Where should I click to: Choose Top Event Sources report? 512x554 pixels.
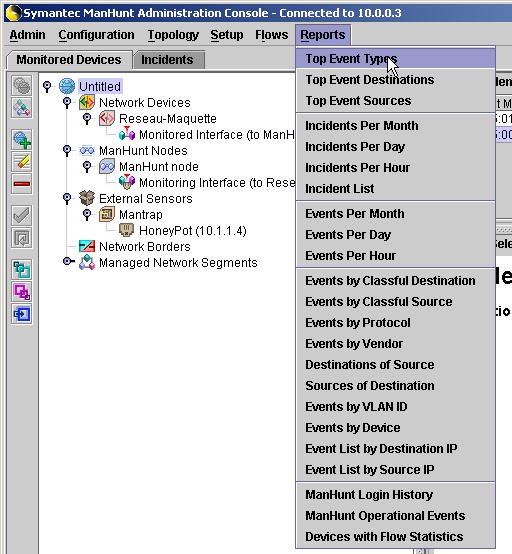(x=395, y=101)
